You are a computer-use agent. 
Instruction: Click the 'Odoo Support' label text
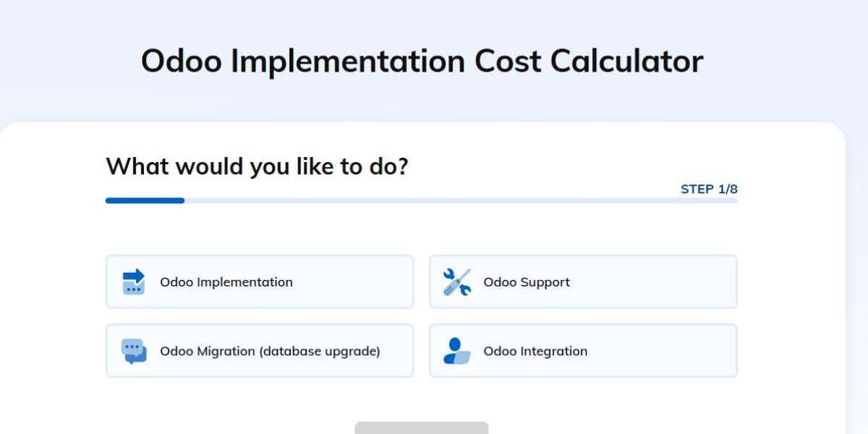click(x=527, y=282)
